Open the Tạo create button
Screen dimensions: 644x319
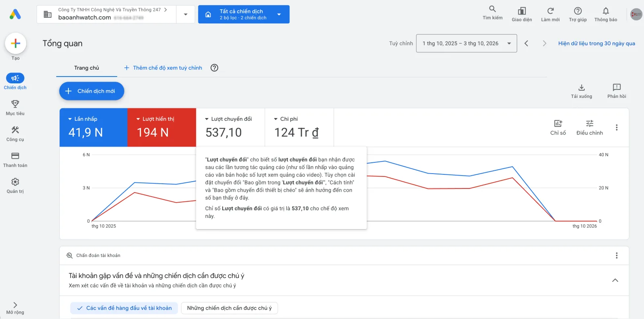[x=15, y=43]
